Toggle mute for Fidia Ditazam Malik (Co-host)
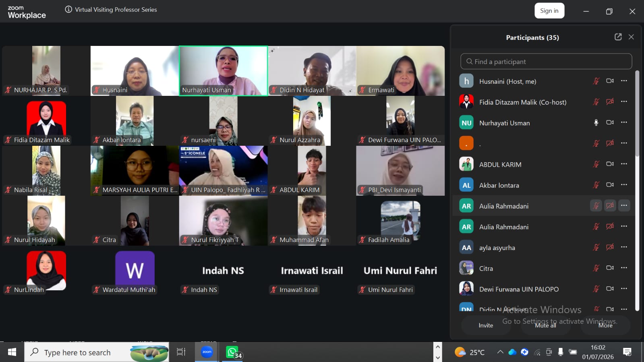The width and height of the screenshot is (644, 362). point(596,102)
